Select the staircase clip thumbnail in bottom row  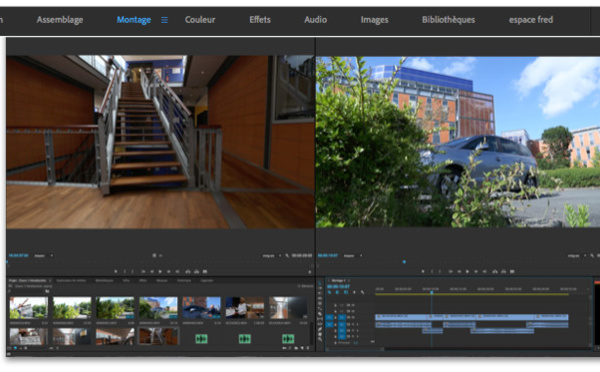[x=158, y=336]
